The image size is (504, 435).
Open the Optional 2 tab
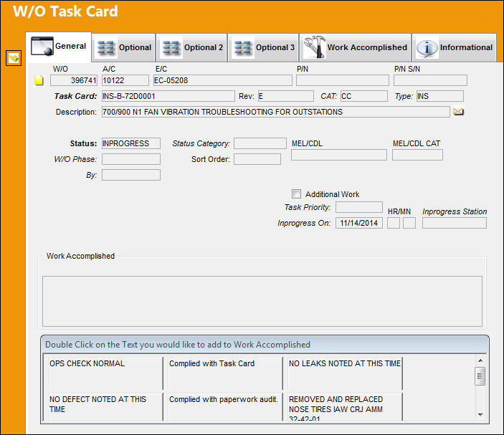point(191,47)
